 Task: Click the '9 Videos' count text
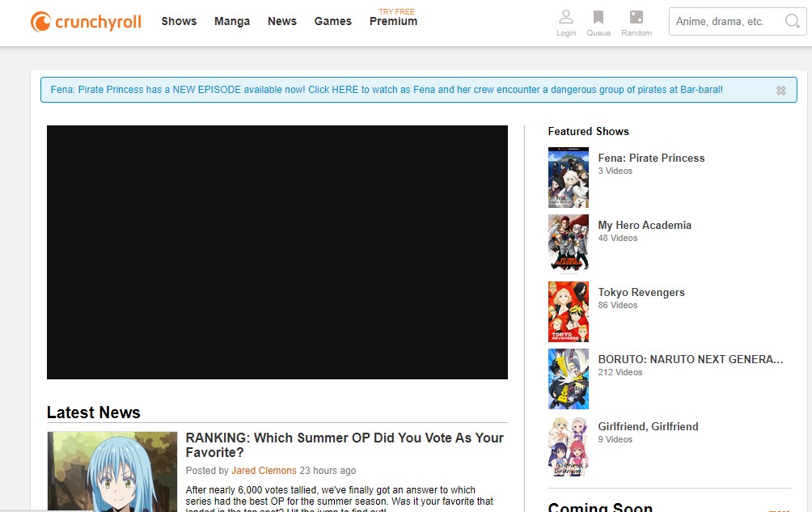615,439
